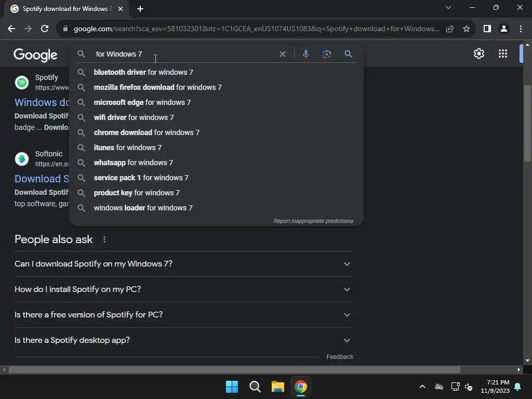The height and width of the screenshot is (399, 532).
Task: Open the clock showing 7:21 PM
Action: [x=495, y=387]
